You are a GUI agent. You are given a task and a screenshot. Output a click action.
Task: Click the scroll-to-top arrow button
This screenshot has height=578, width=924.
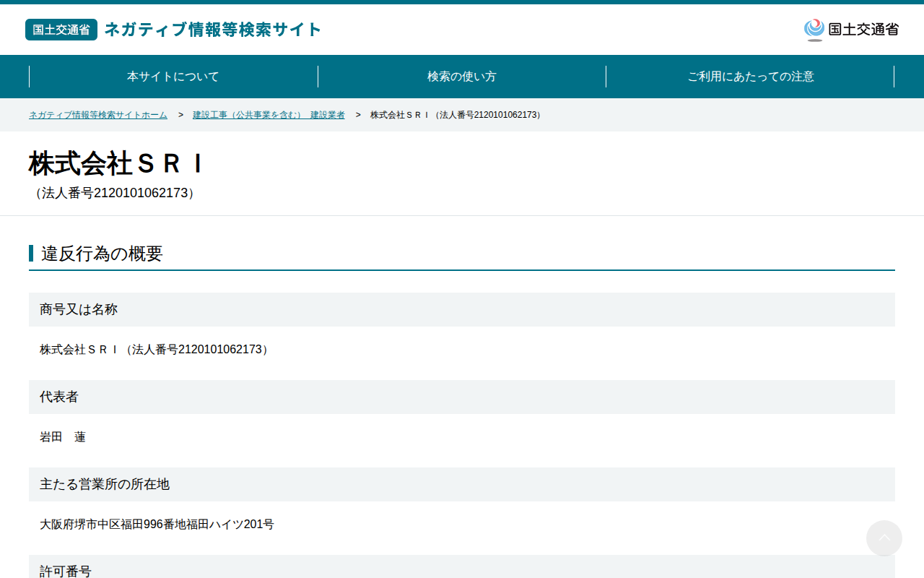click(x=884, y=538)
